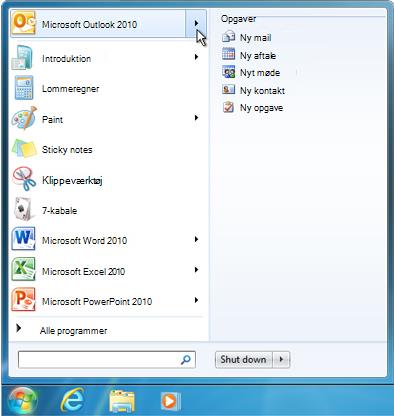Click the Microsoft PowerPoint 2010 icon
394x416 pixels.
23,300
